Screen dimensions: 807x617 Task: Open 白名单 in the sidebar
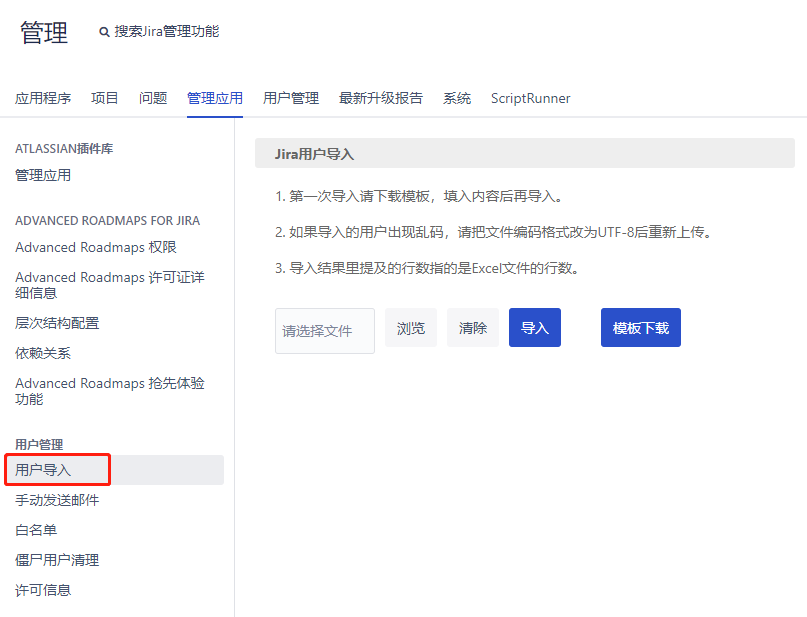click(36, 530)
